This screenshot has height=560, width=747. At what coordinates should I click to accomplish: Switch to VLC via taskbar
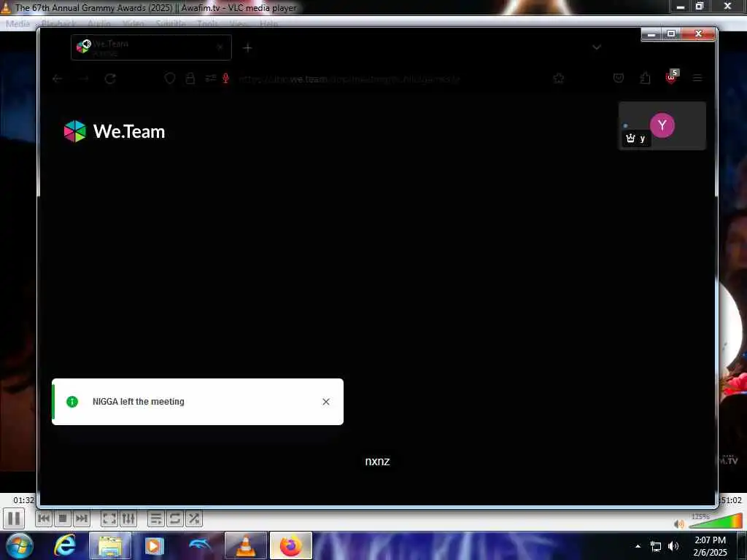click(x=246, y=545)
